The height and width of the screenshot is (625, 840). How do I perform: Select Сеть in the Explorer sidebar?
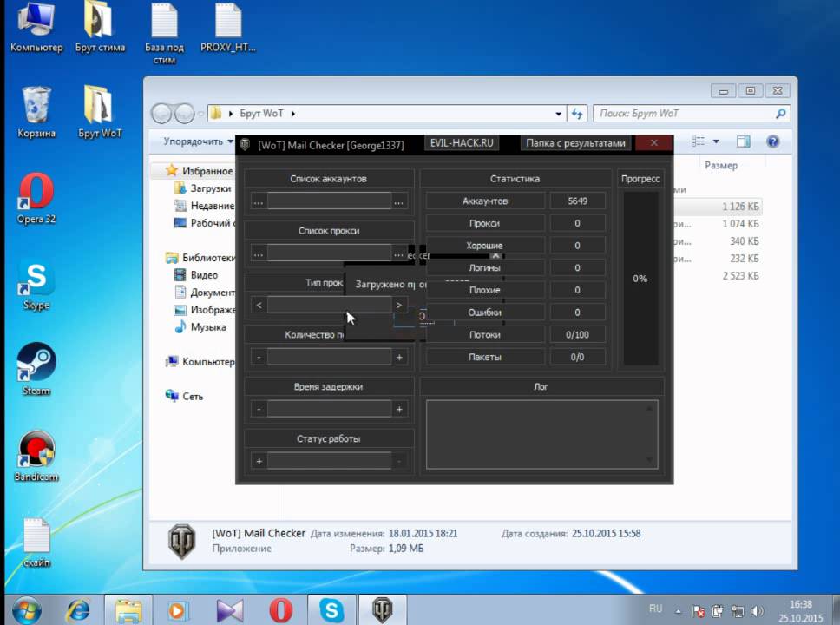point(185,396)
